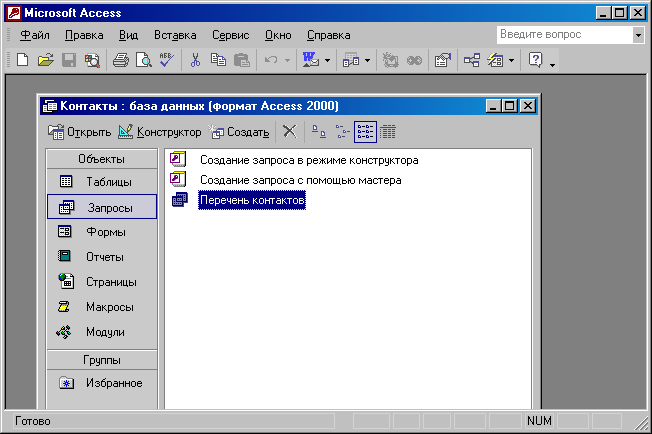Select Формы in the objects bar
The width and height of the screenshot is (652, 434).
tap(102, 232)
